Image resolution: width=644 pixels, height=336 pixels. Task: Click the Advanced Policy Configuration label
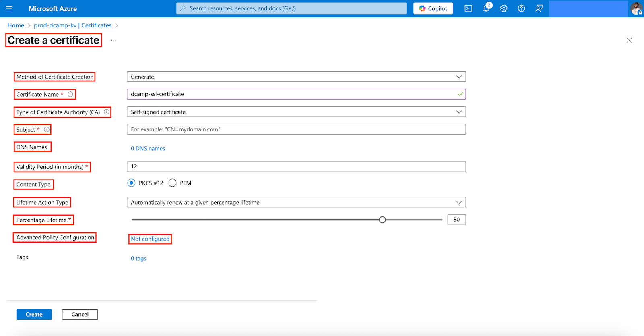55,238
